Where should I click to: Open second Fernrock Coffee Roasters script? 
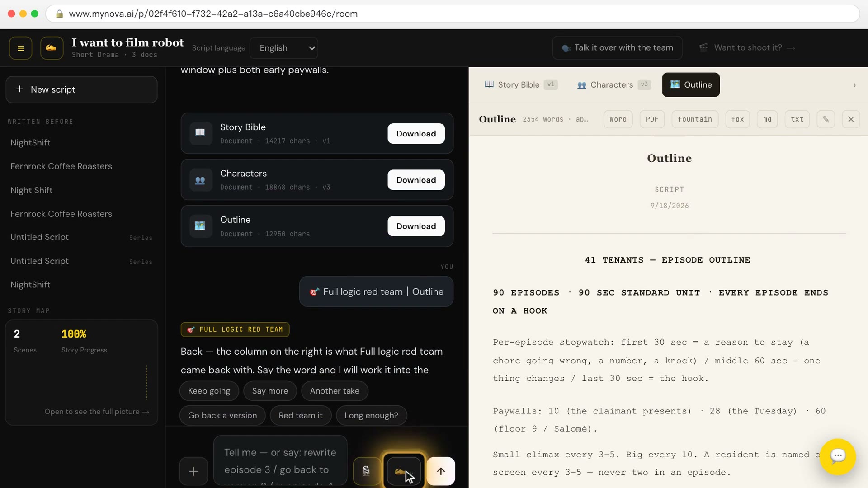(x=61, y=214)
